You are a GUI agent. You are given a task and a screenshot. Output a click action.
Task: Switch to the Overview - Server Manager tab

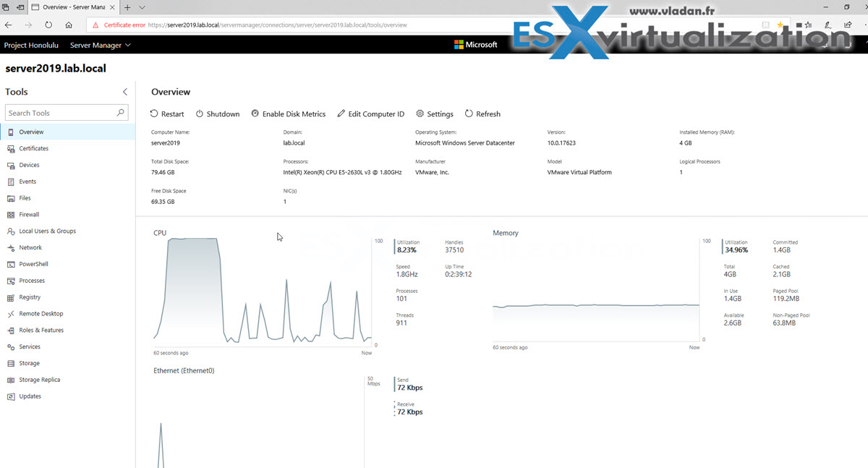coord(75,7)
